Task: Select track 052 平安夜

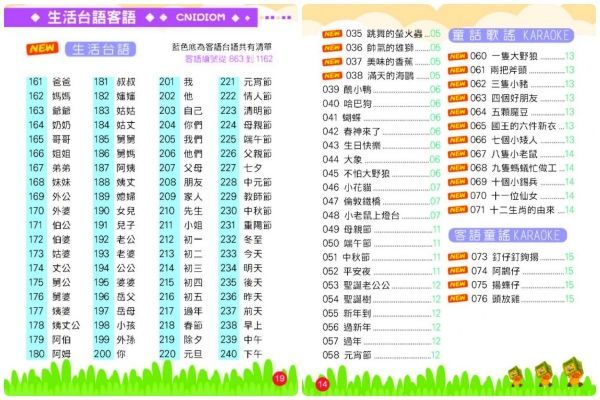Action: click(x=381, y=271)
